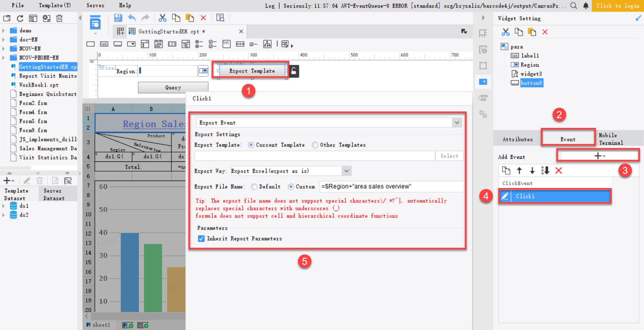
Task: Insert a tree view widget
Action: (267, 44)
